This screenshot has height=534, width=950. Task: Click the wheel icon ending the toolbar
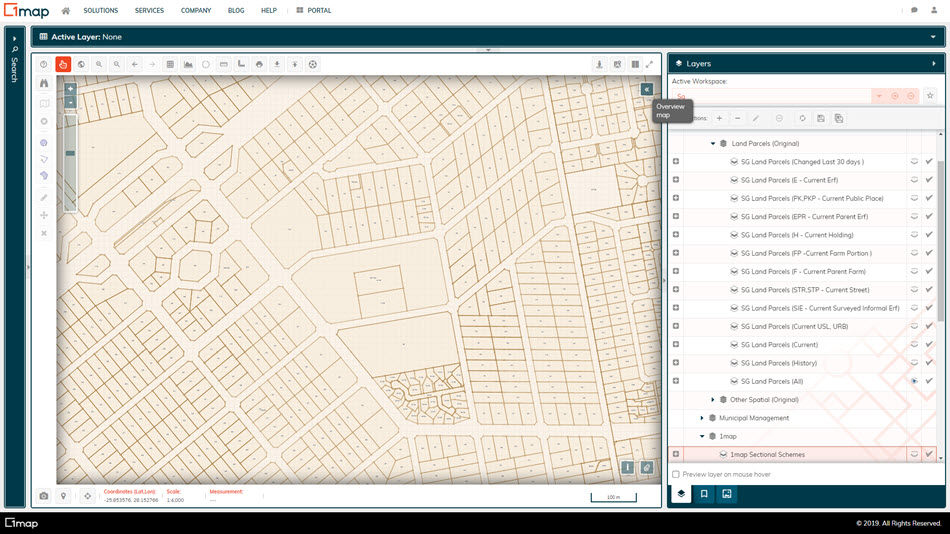[313, 64]
